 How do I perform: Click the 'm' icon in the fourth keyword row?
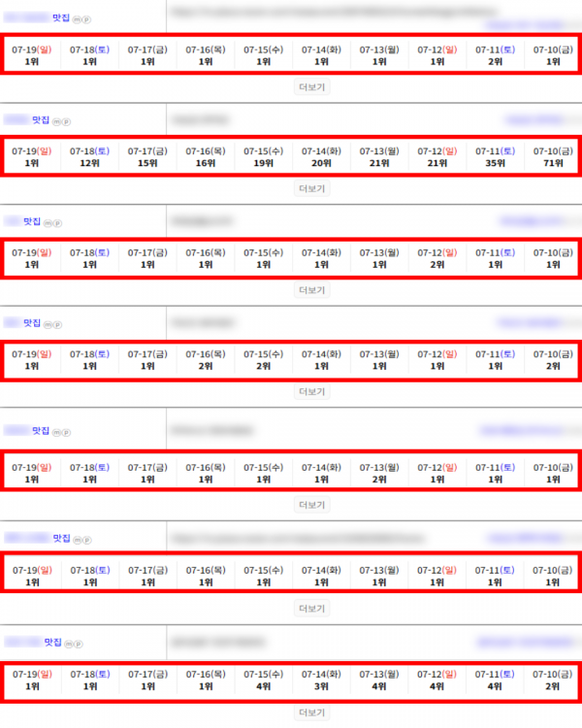coord(48,324)
